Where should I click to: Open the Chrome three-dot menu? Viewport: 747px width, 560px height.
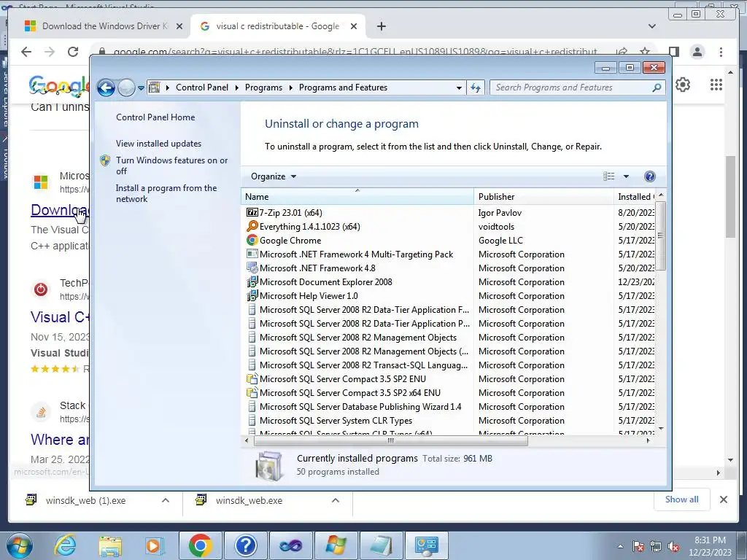coord(721,52)
